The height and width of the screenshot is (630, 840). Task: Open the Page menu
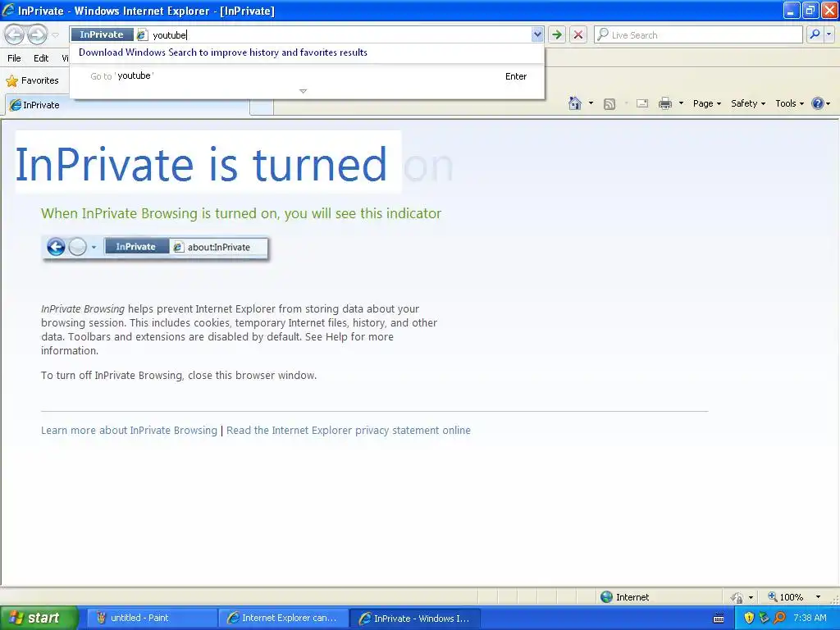click(x=706, y=104)
